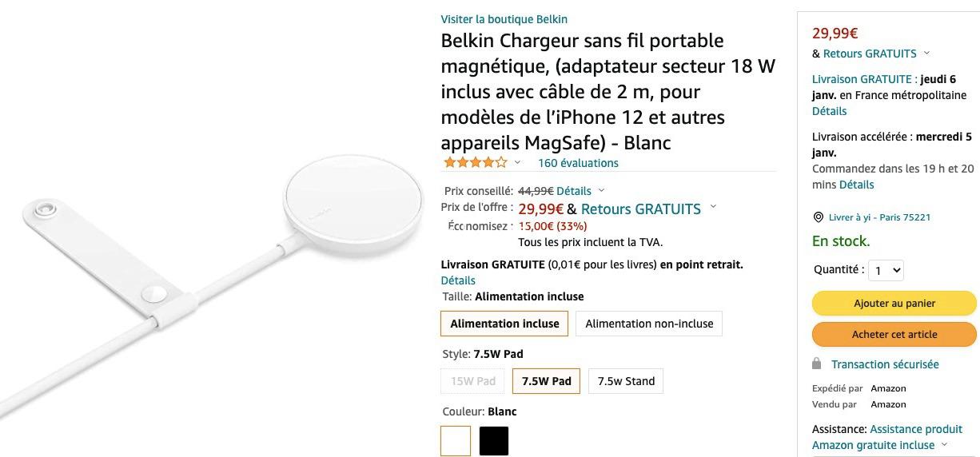Click Ajouter au panier button
980x457 pixels.
click(x=894, y=304)
